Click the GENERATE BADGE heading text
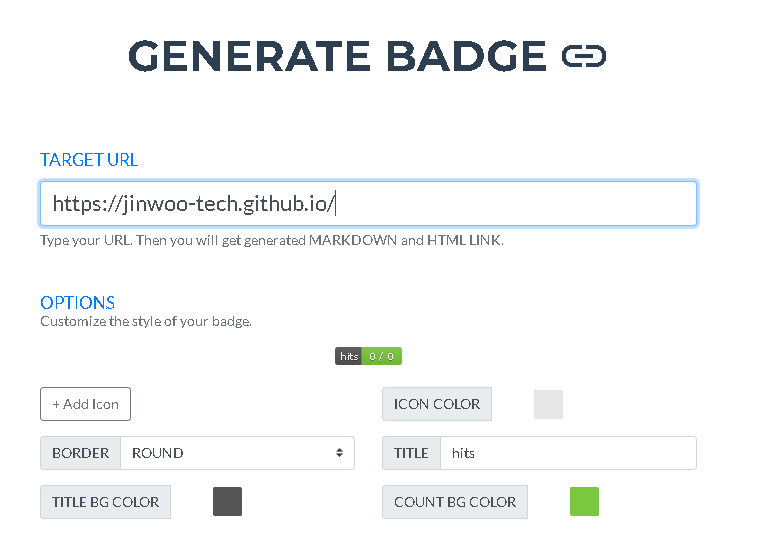763x547 pixels. (x=337, y=56)
